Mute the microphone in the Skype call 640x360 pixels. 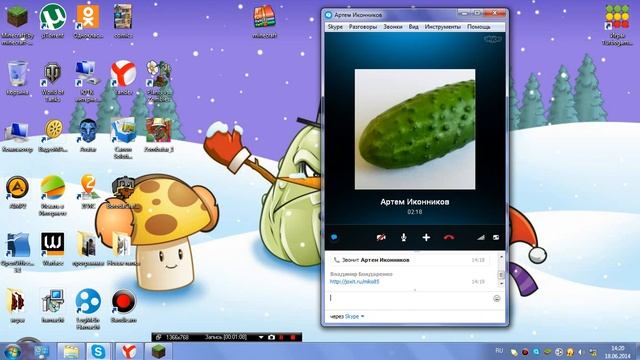coord(404,237)
